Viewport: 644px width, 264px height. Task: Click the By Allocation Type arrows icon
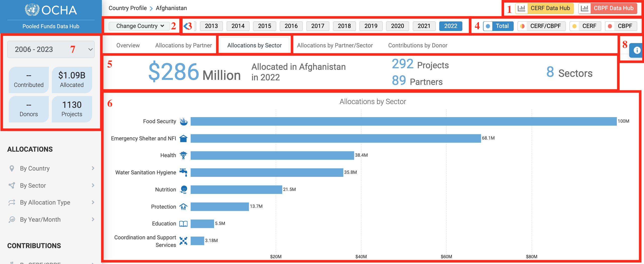point(12,203)
